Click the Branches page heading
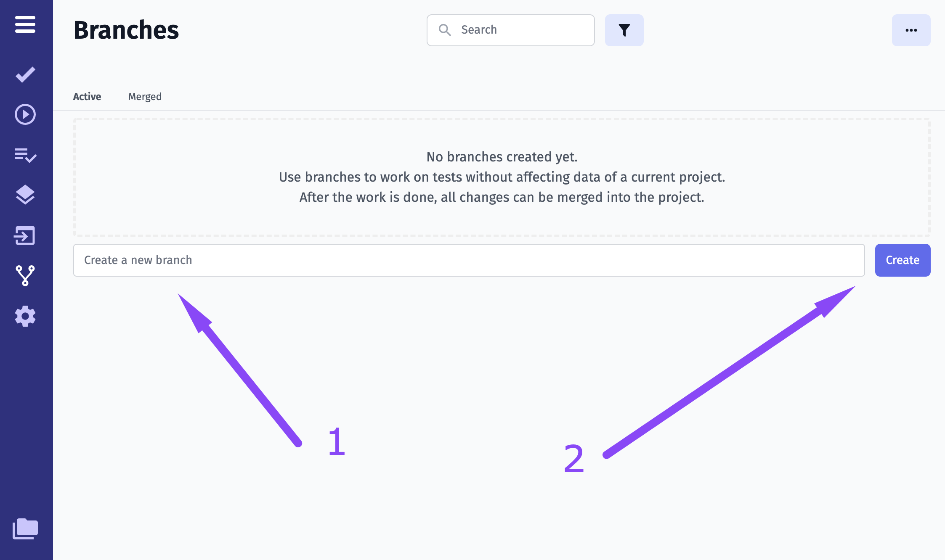 pos(126,30)
